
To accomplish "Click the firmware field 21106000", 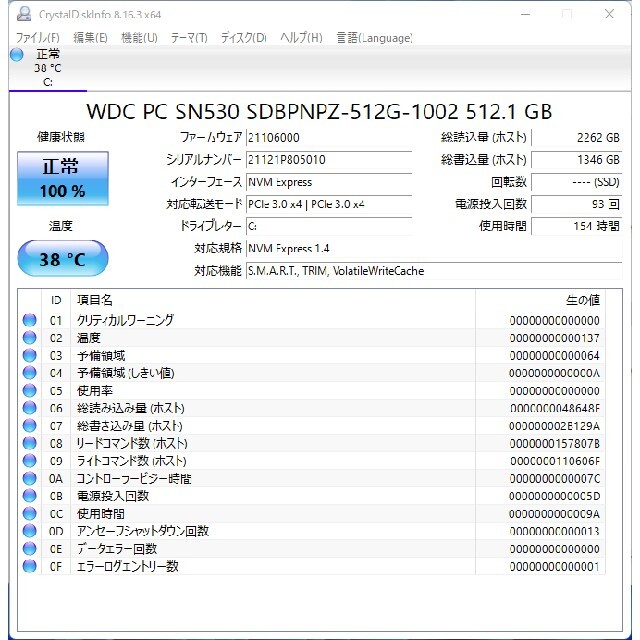I will [329, 138].
